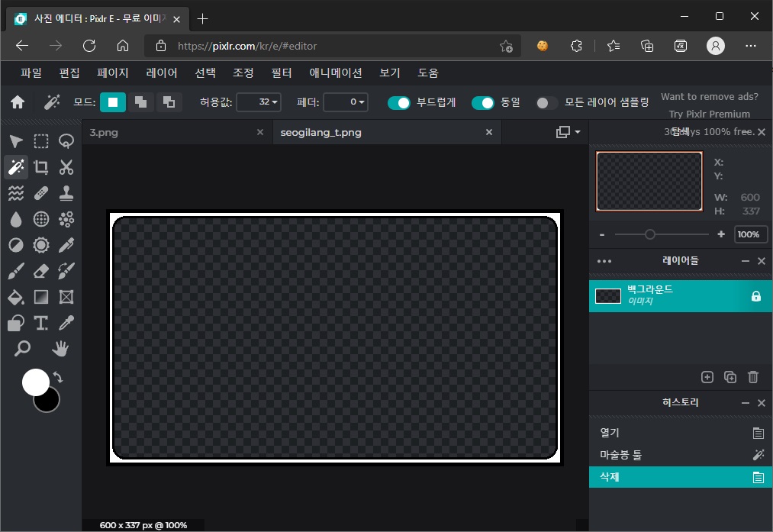The width and height of the screenshot is (773, 532).
Task: Select the Crop tool
Action: point(41,167)
